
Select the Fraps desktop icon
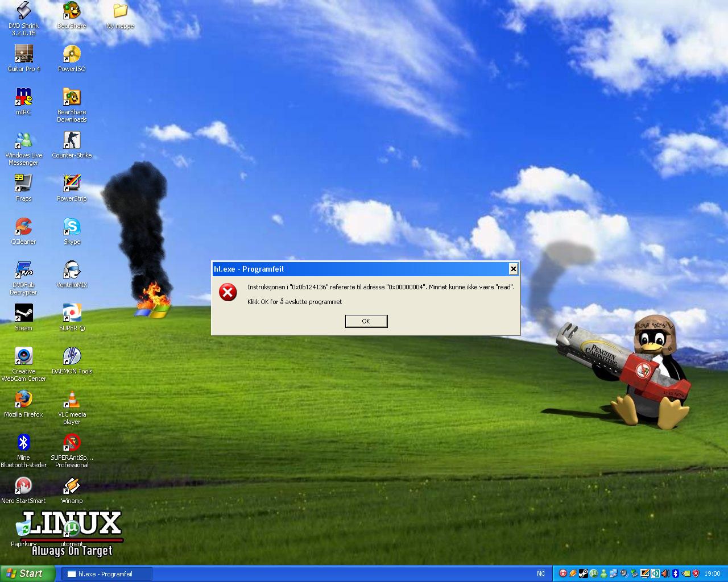click(x=23, y=188)
